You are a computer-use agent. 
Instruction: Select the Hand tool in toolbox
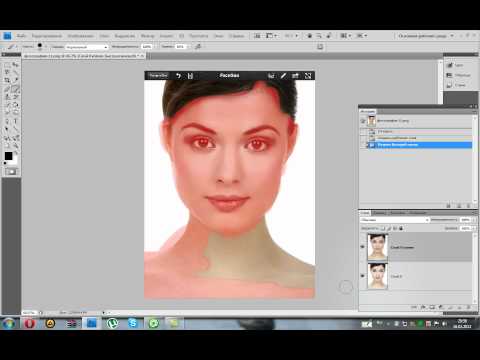(7, 145)
